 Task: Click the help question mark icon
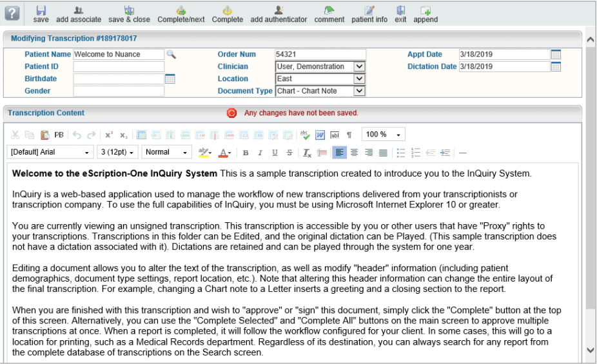click(12, 14)
